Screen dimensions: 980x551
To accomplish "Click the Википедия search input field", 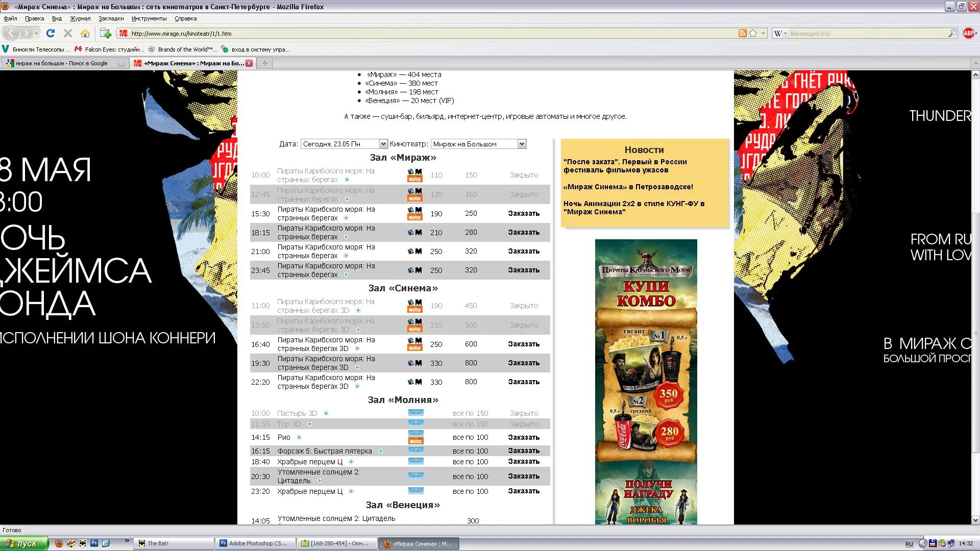I will tap(868, 33).
